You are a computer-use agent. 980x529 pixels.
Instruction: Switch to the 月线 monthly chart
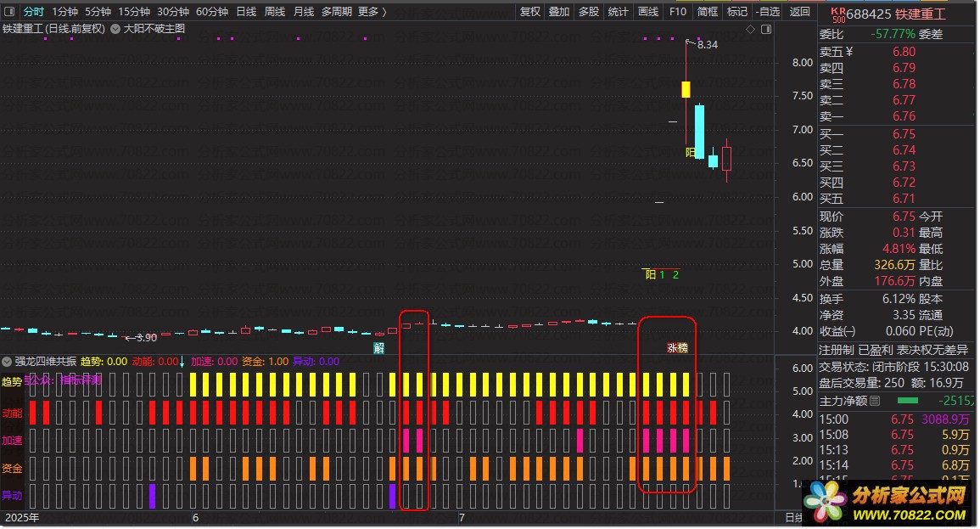tap(303, 11)
